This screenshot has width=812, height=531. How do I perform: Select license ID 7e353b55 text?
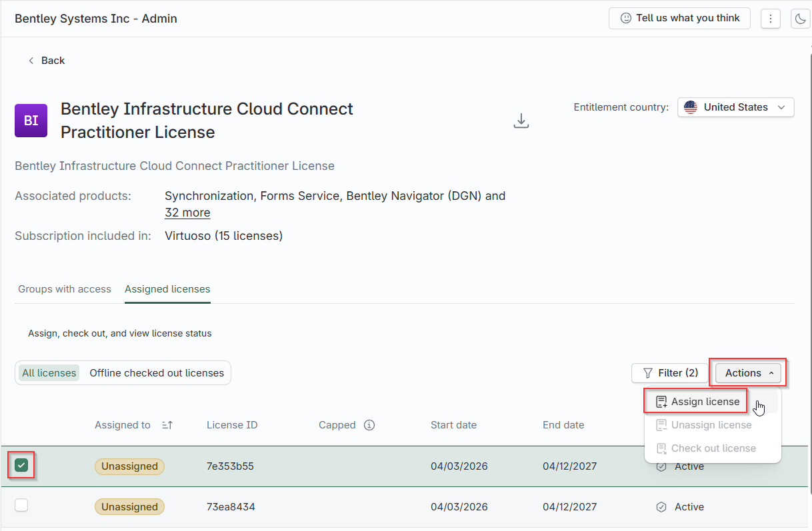(230, 466)
